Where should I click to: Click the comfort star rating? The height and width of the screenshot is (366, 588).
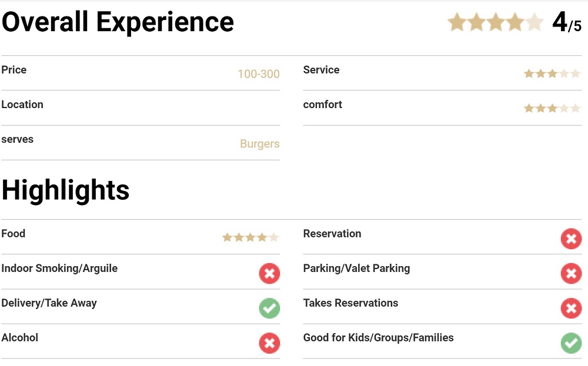click(x=552, y=109)
